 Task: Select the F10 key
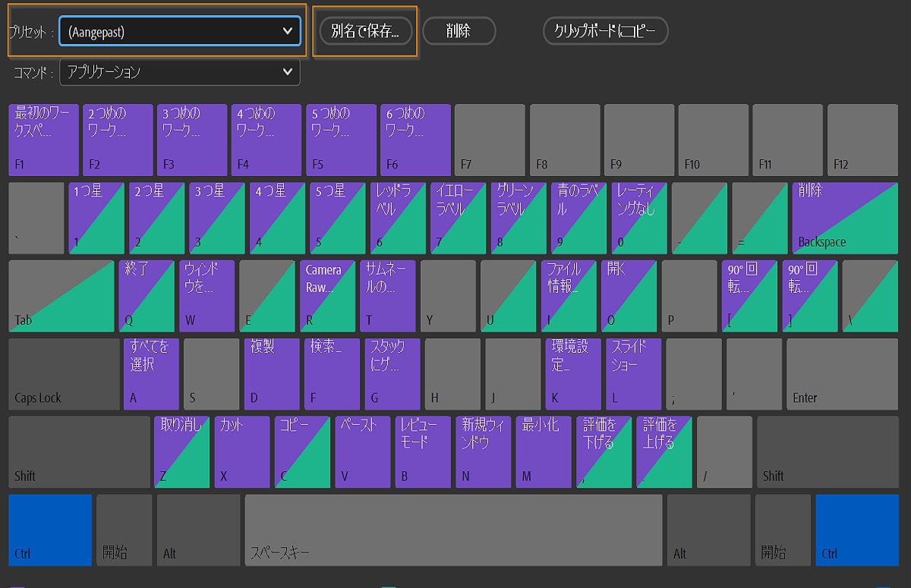[714, 140]
